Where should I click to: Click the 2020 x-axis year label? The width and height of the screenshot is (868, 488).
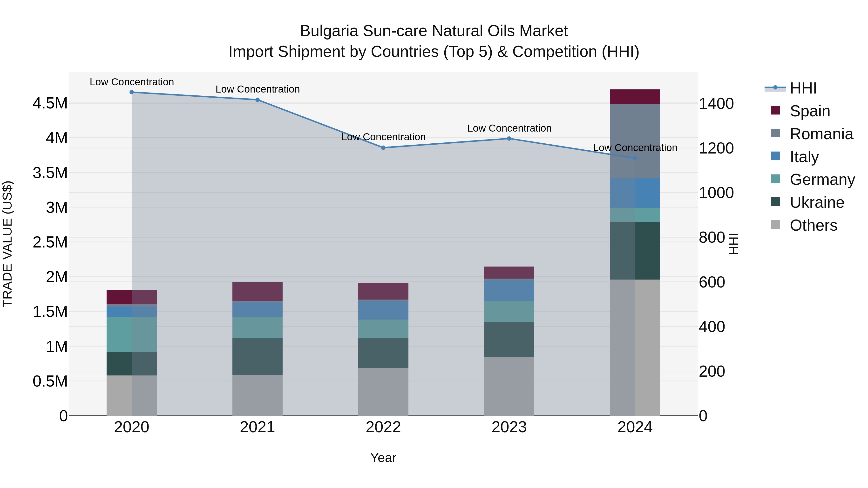coord(132,427)
